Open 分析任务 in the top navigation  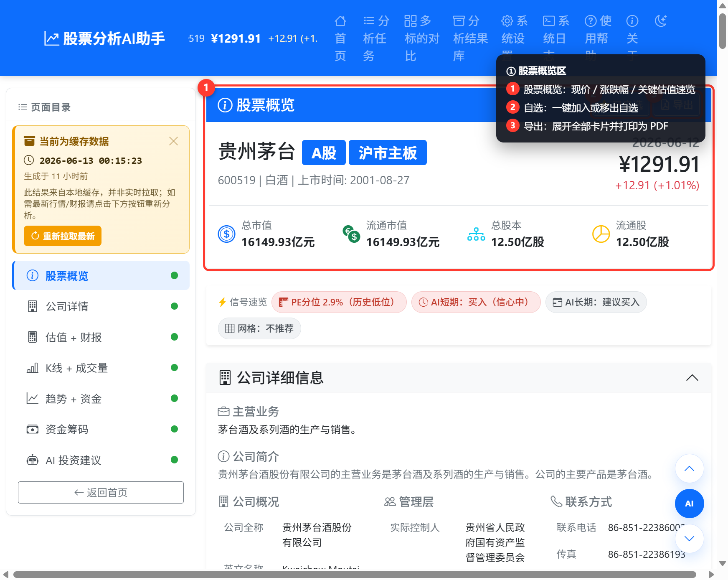(x=376, y=38)
